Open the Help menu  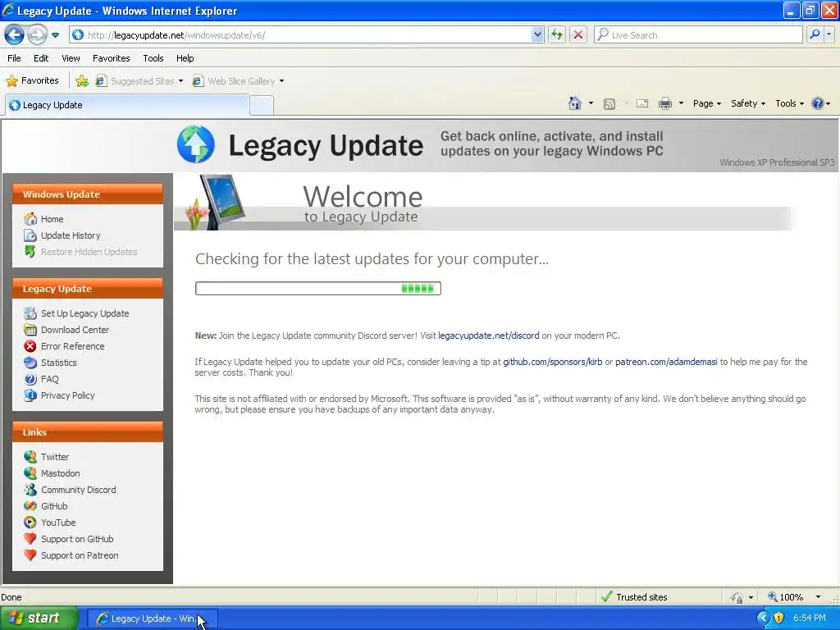tap(185, 58)
